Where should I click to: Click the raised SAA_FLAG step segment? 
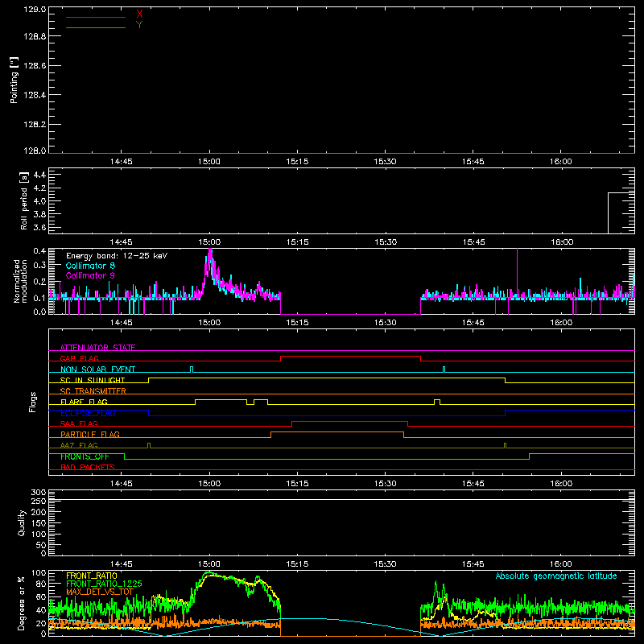pyautogui.click(x=350, y=421)
